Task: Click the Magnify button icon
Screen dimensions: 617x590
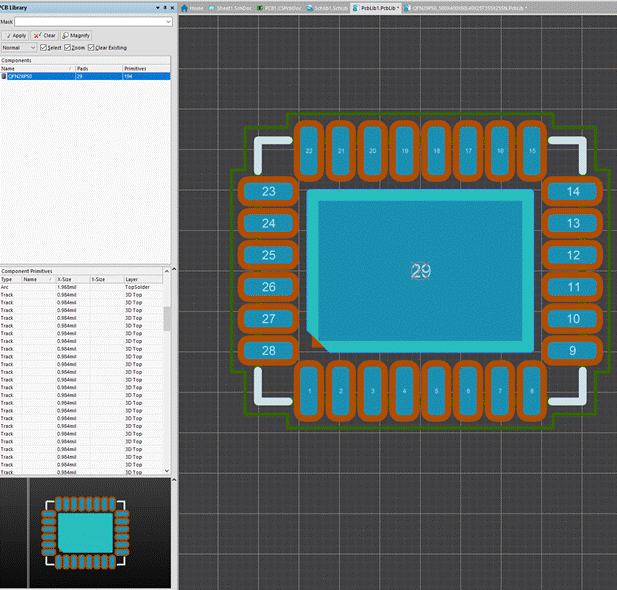Action: pos(66,35)
